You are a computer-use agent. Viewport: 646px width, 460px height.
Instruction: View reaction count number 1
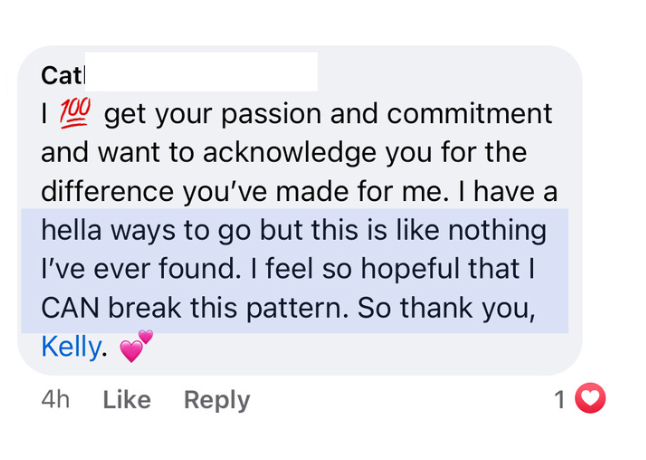560,400
